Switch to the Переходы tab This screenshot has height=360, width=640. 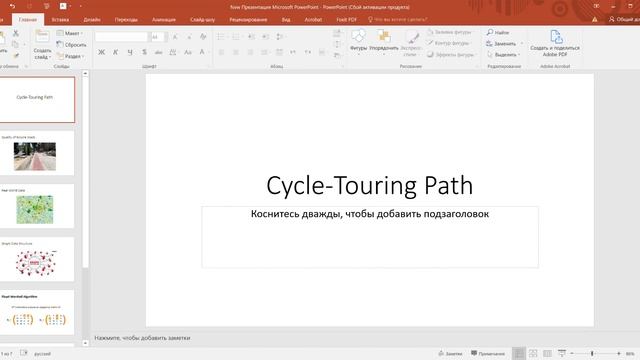click(x=126, y=19)
